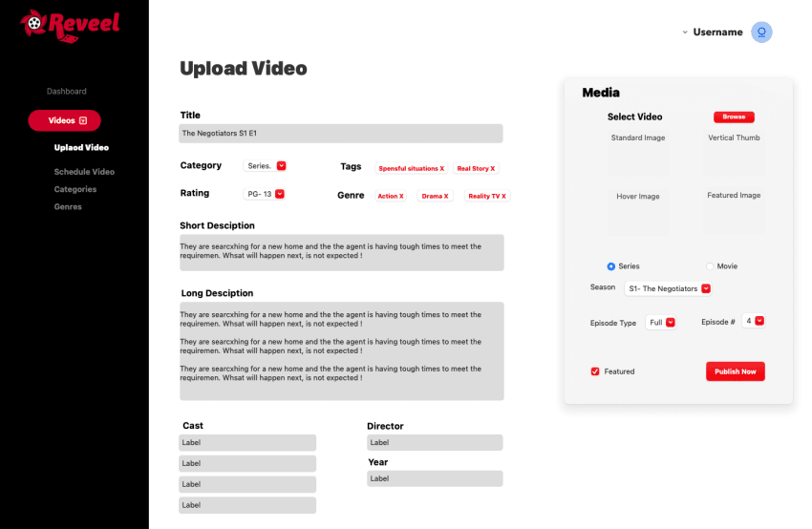Click the third Cast label field
The width and height of the screenshot is (812, 529).
247,484
